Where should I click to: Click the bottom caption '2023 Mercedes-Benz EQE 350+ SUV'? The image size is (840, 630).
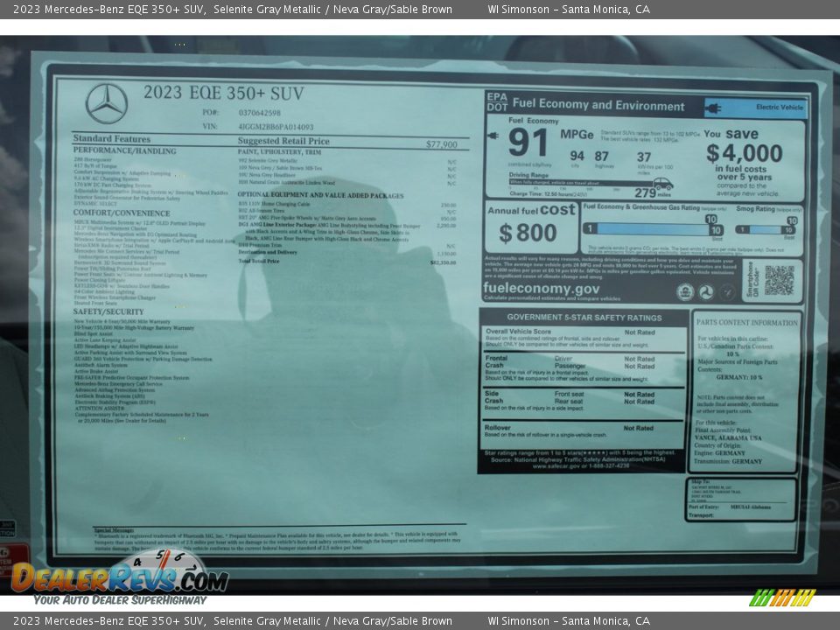click(109, 621)
